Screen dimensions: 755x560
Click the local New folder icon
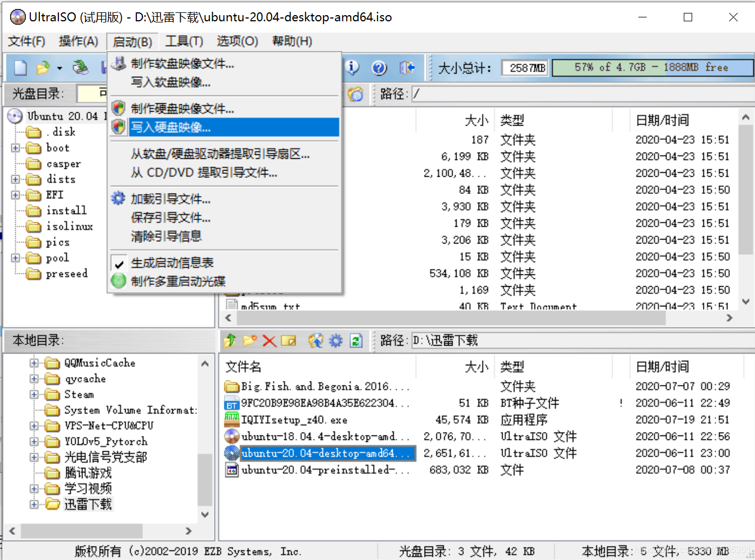[x=250, y=341]
